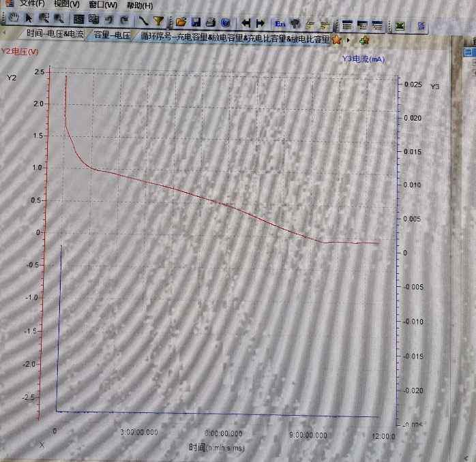Click the green add-star icon
The width and height of the screenshot is (476, 462).
pos(364,40)
